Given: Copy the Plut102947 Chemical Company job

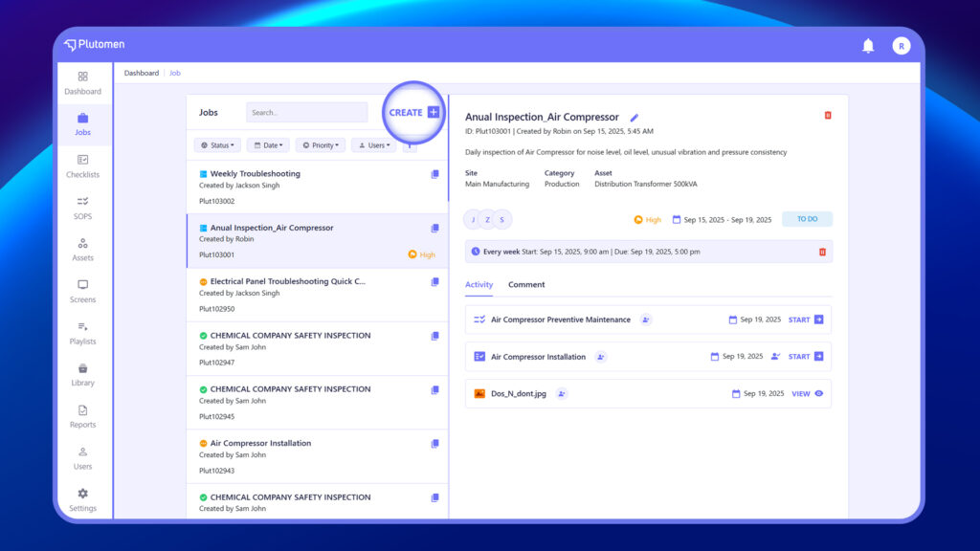Looking at the screenshot, I should click(x=435, y=336).
